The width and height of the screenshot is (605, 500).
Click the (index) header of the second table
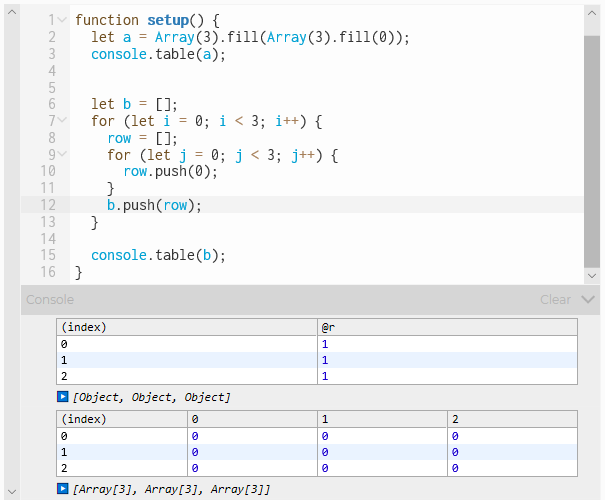tap(122, 419)
